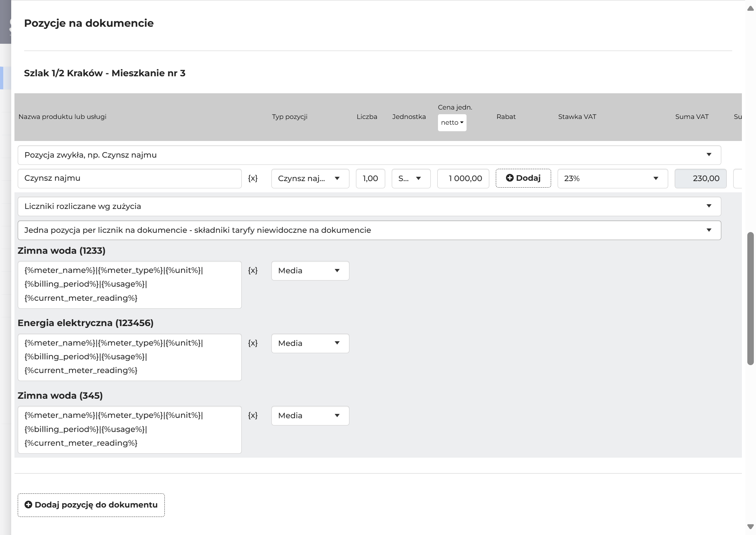Click the 'Suma VAT' column header

(692, 117)
